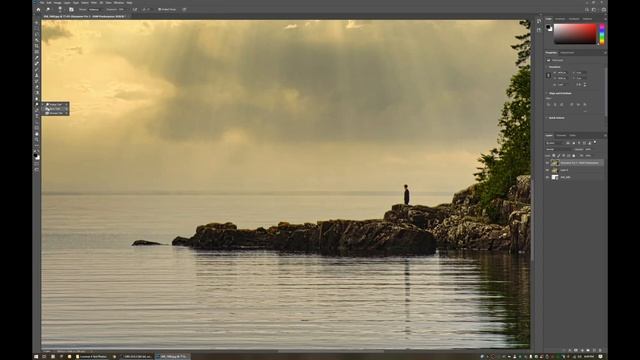Choose Sponge Tool from the flyout
Screen dimensions: 640x360
[x=55, y=113]
